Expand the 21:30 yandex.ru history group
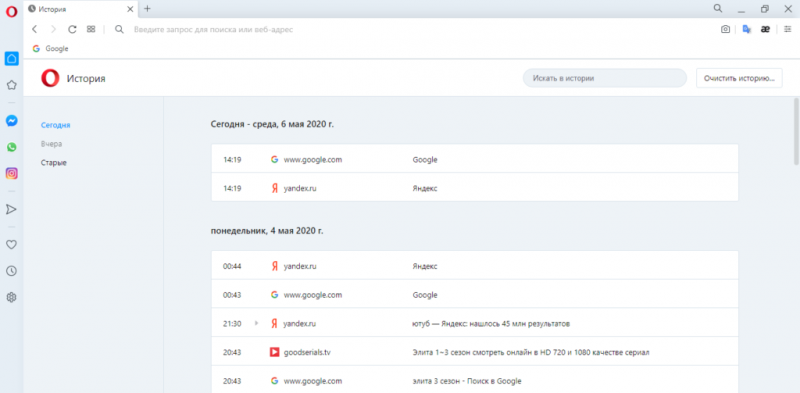800x393 pixels. point(256,323)
